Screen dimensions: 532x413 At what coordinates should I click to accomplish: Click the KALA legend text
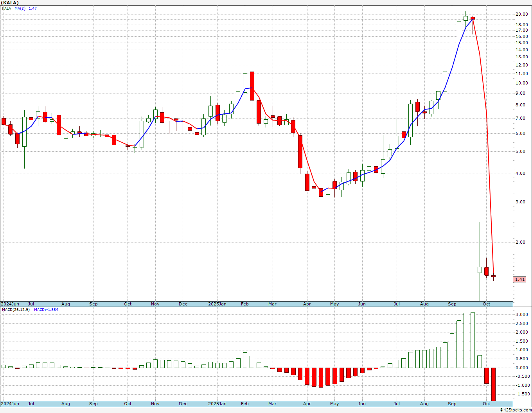pyautogui.click(x=7, y=8)
